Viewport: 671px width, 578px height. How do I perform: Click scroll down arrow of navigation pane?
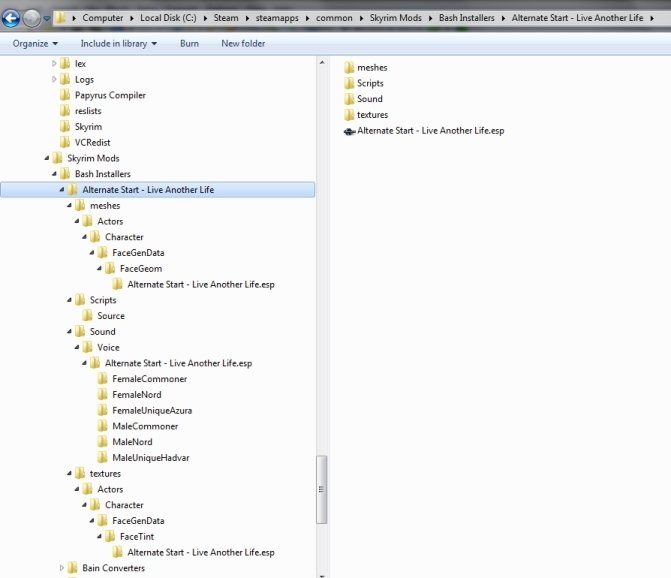point(322,575)
